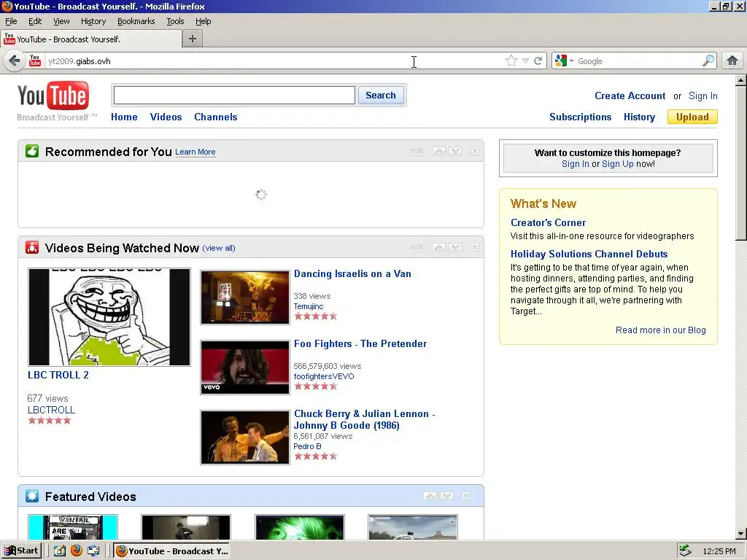Image resolution: width=747 pixels, height=560 pixels.
Task: Close the Videos Being Watched Now module
Action: 474,247
